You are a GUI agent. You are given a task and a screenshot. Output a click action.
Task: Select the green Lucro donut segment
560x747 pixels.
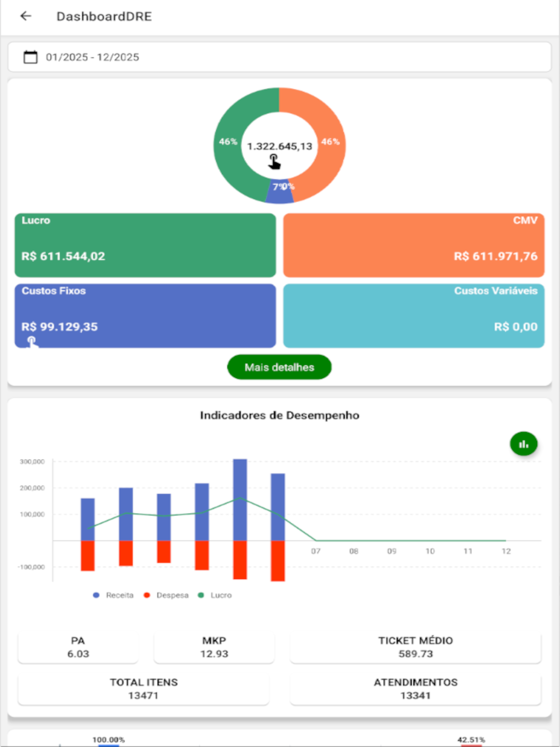(227, 142)
